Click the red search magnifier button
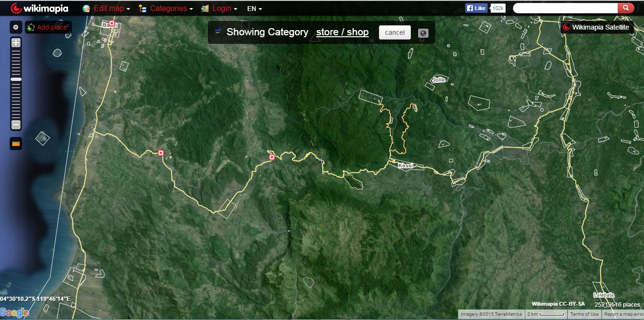 [625, 8]
